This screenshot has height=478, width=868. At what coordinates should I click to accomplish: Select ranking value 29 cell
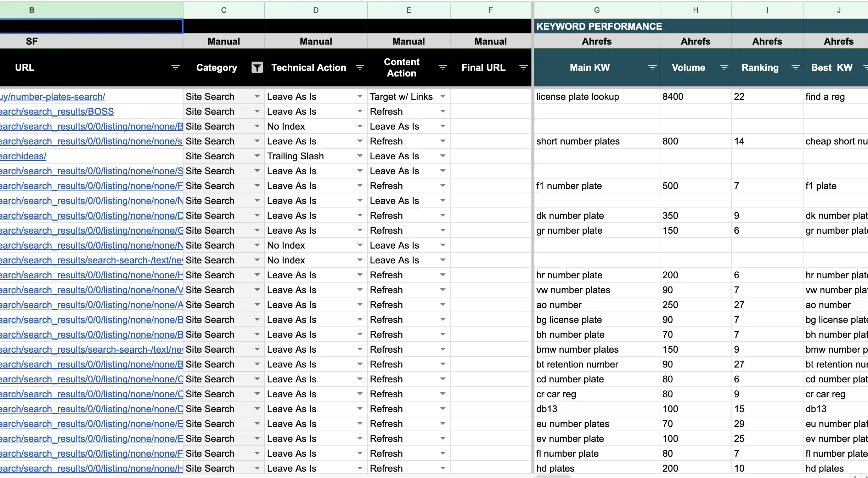coord(767,424)
